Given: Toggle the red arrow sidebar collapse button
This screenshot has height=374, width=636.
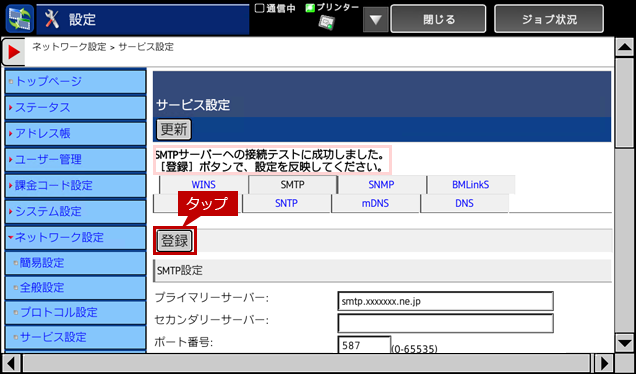Looking at the screenshot, I should pos(13,52).
